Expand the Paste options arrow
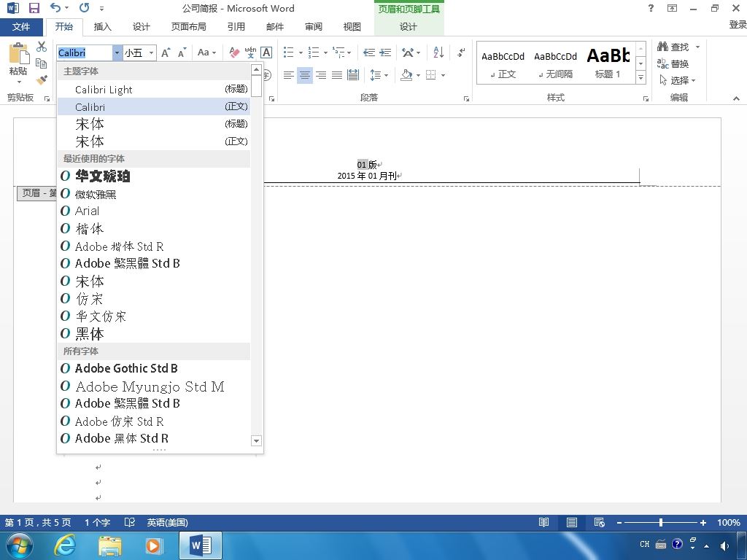 [19, 82]
